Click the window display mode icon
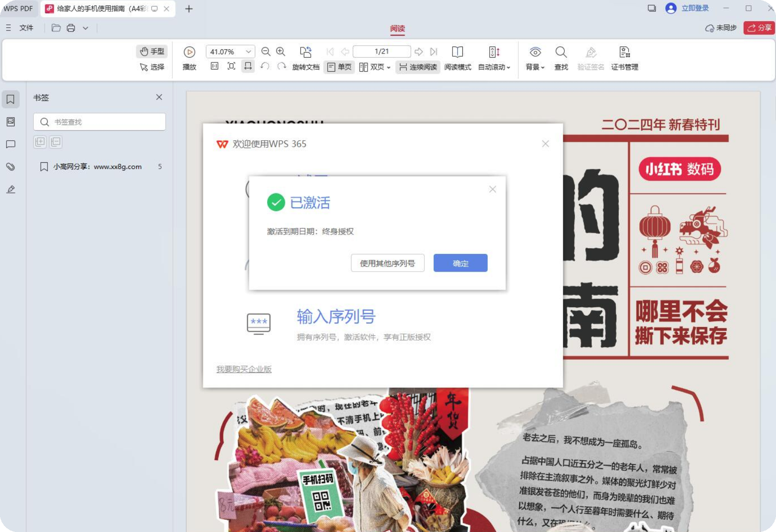Viewport: 776px width, 532px height. click(652, 8)
